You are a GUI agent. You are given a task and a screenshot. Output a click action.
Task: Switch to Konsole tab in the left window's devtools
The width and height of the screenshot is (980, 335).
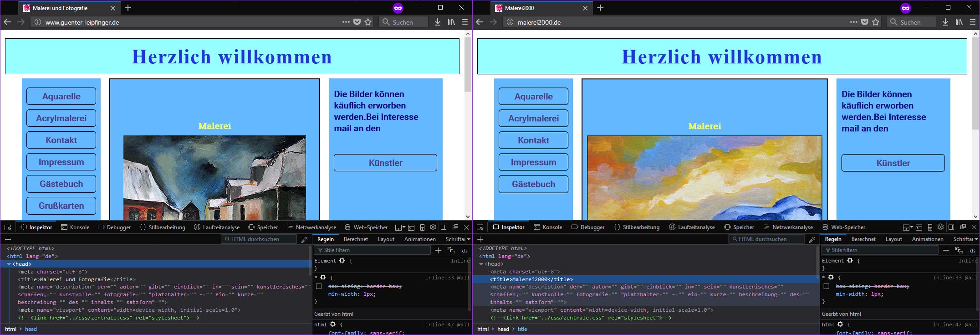point(75,227)
